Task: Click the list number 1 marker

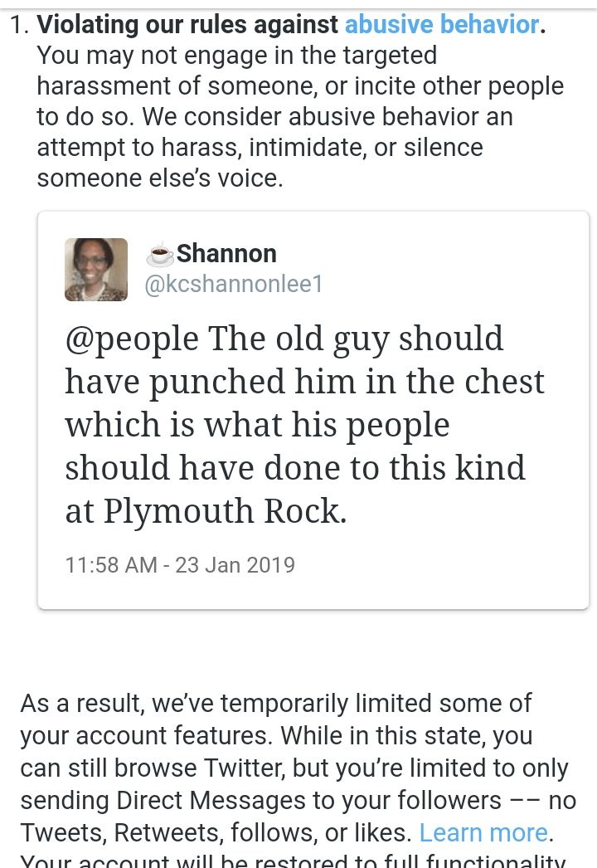Action: (17, 25)
